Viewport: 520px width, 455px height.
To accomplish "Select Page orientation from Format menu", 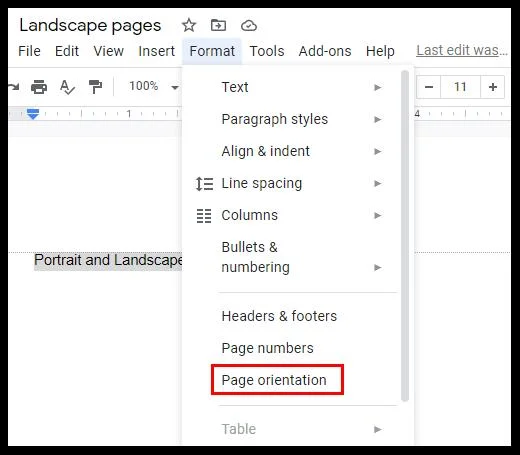I will click(x=274, y=380).
